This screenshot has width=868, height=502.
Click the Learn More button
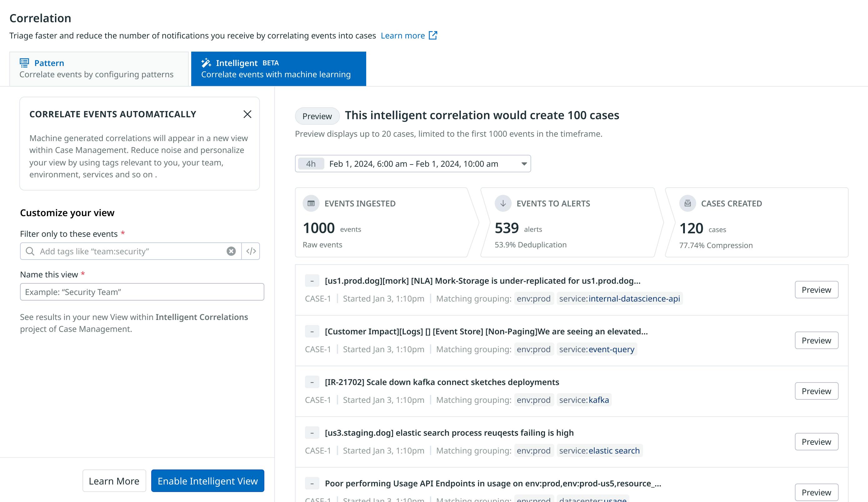114,481
